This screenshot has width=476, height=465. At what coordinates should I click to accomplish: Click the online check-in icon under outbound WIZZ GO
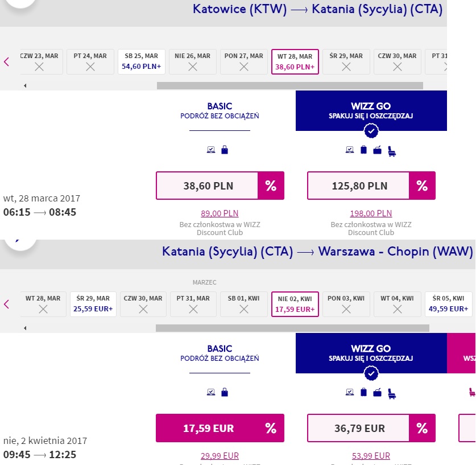[x=350, y=150]
